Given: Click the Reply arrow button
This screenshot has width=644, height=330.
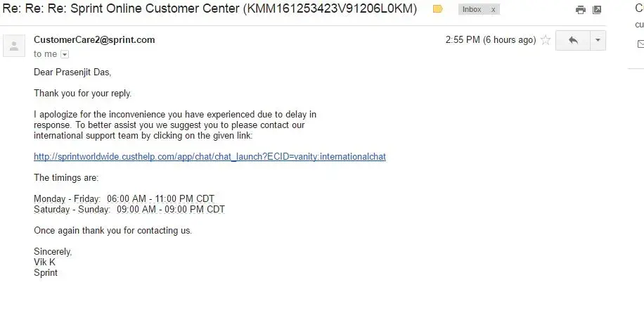Looking at the screenshot, I should pyautogui.click(x=572, y=40).
